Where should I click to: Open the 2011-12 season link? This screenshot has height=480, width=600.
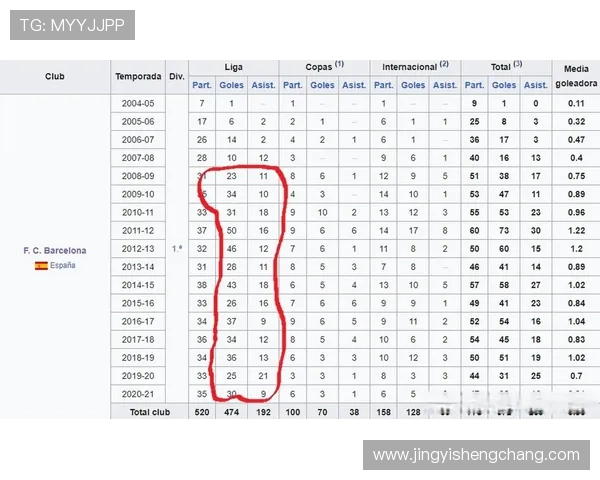[x=138, y=230]
